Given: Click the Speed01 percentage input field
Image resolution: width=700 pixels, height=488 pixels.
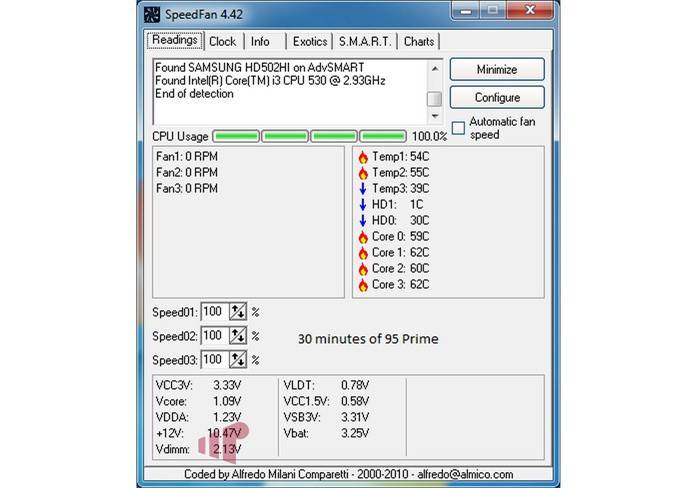Looking at the screenshot, I should click(x=214, y=312).
